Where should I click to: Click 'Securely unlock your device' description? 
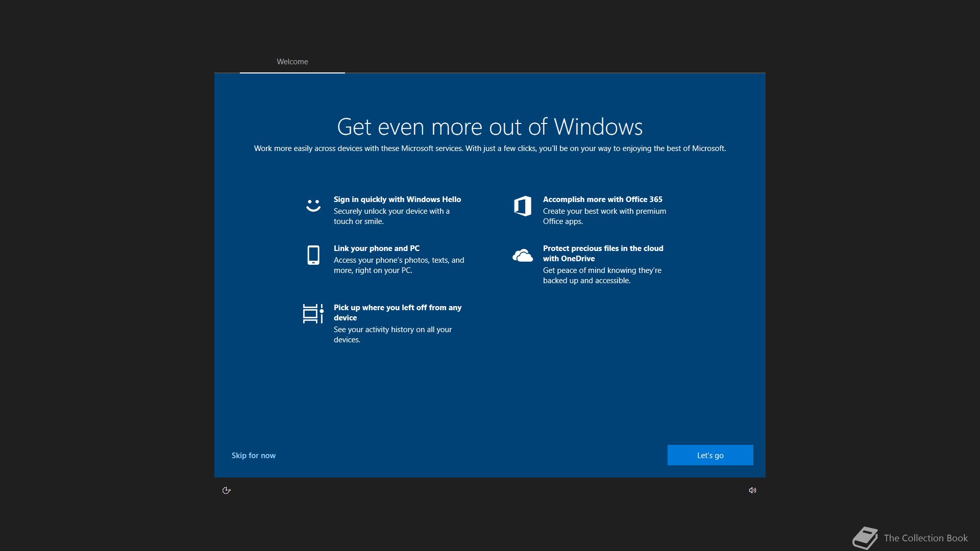point(391,216)
